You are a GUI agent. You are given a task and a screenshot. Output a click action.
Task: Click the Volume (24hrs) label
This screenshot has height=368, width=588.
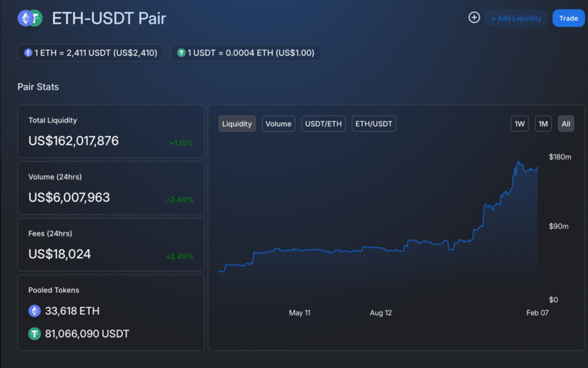click(54, 177)
